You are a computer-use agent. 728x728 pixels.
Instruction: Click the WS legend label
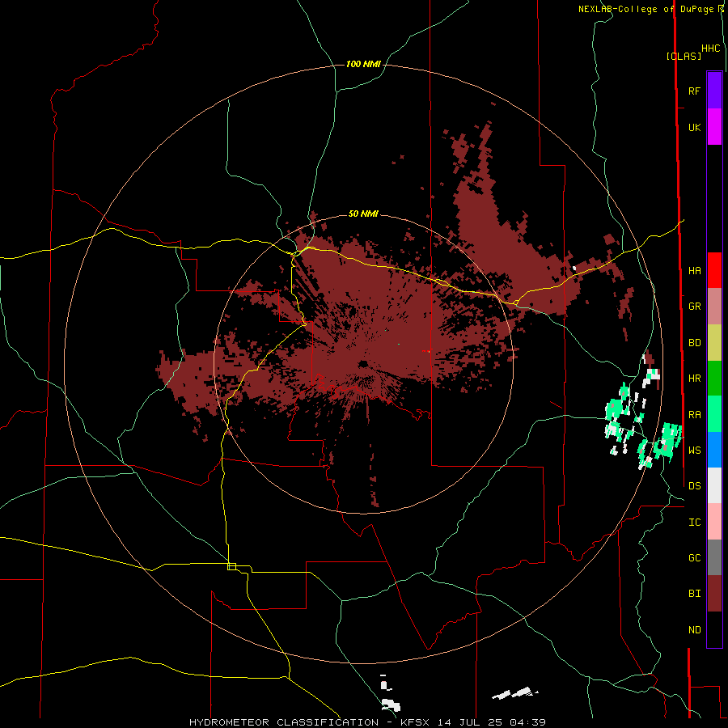pyautogui.click(x=694, y=451)
